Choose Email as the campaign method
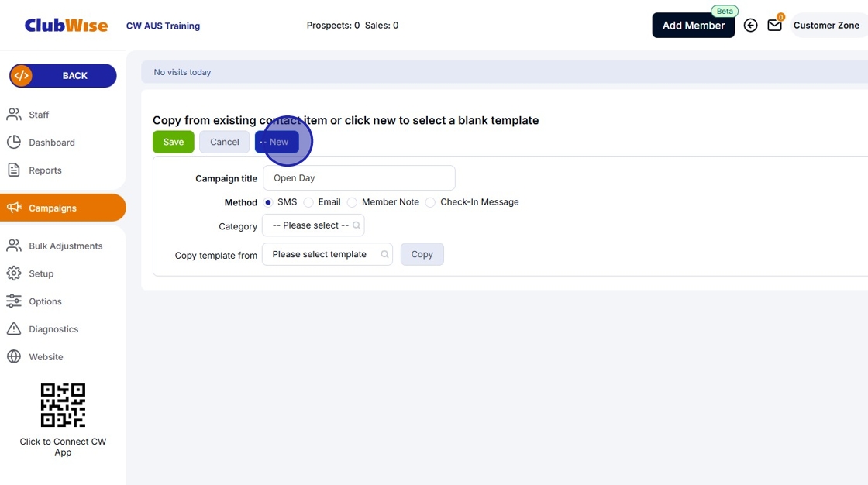868x485 pixels. point(308,202)
